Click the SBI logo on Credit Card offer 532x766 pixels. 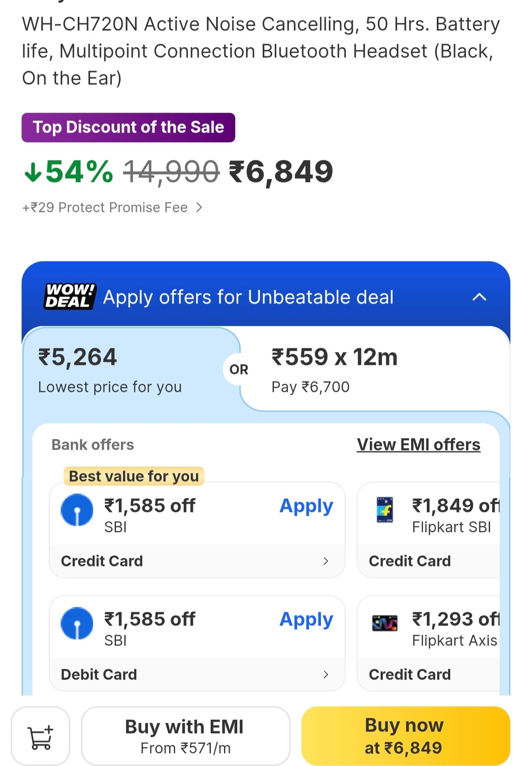point(77,510)
